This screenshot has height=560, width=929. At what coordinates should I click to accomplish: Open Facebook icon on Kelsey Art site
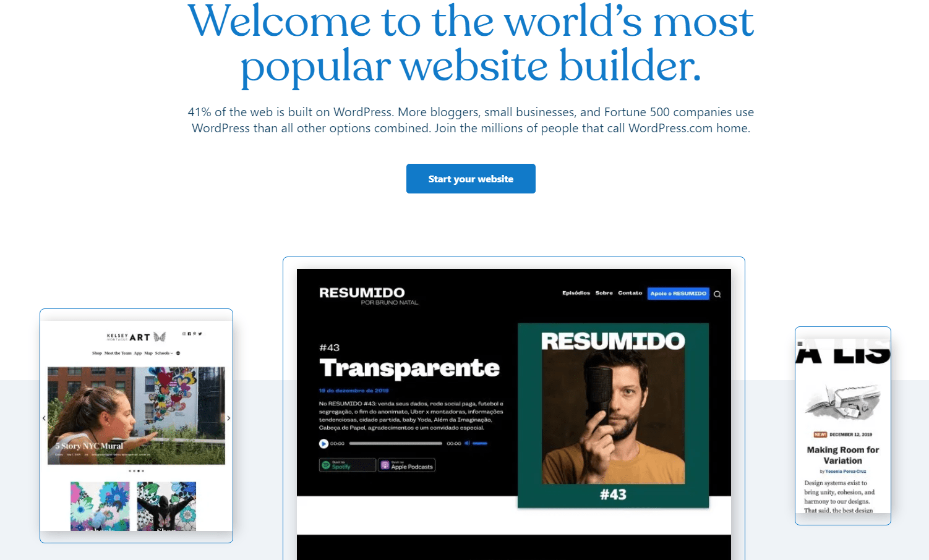[x=189, y=334]
